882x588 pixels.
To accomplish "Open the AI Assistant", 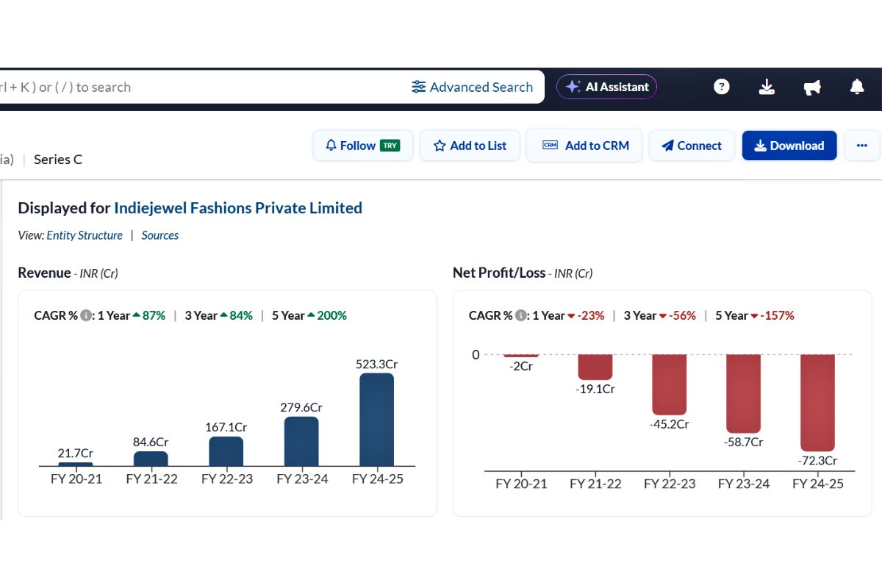I will point(606,87).
